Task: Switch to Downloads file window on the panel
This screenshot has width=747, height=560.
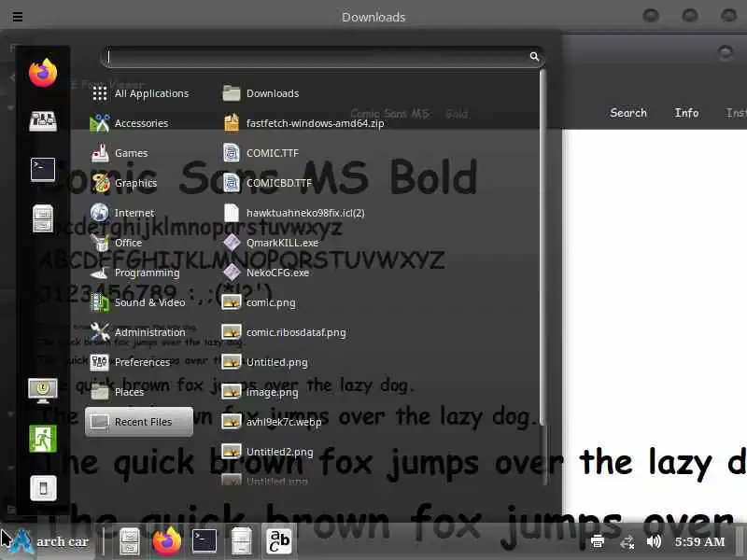Action: [242, 541]
